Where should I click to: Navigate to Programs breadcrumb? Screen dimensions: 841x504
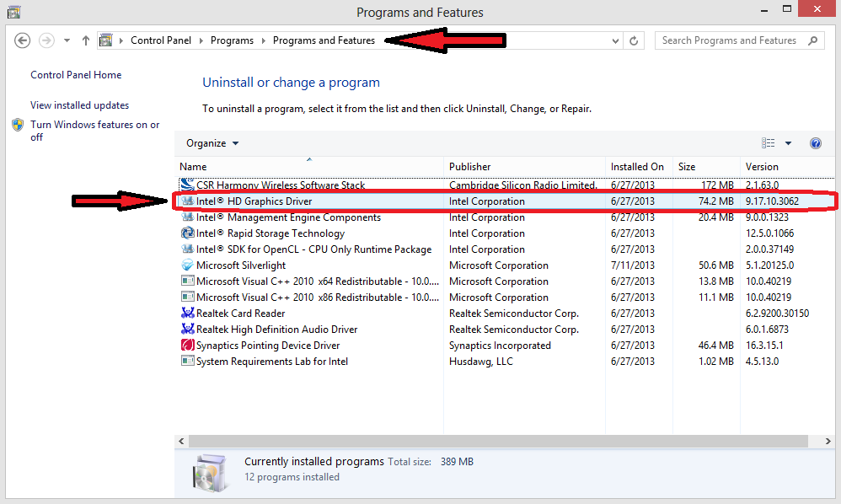[x=232, y=40]
